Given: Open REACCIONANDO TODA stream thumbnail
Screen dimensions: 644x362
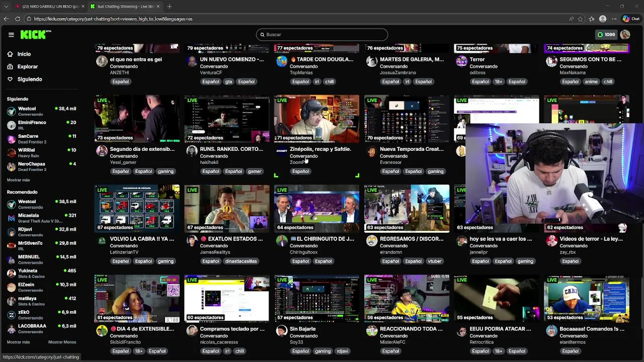Looking at the screenshot, I should click(x=407, y=299).
